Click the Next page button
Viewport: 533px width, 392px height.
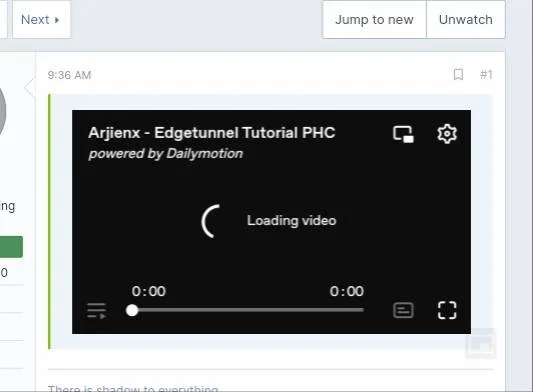coord(41,19)
